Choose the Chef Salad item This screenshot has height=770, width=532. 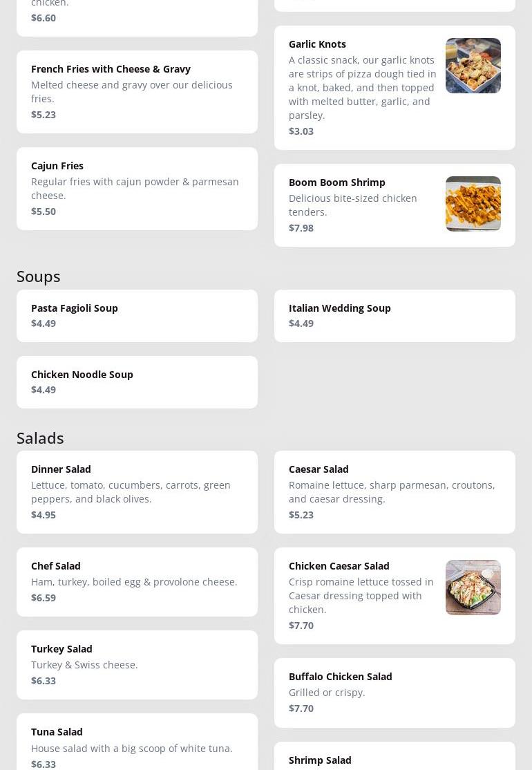(x=137, y=582)
